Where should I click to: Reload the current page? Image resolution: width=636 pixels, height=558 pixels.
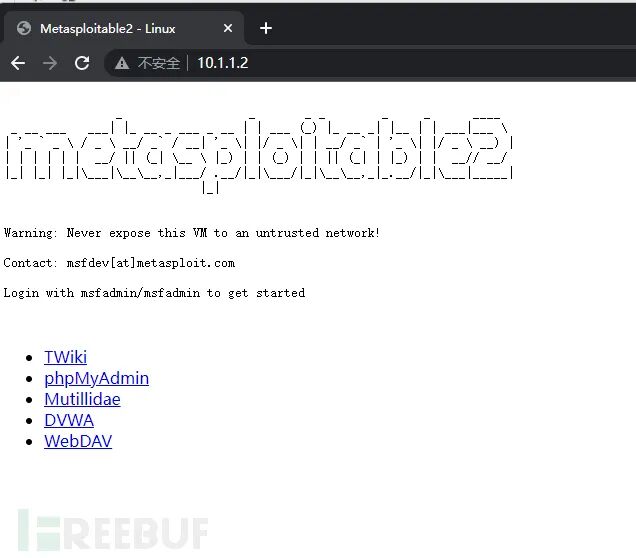[82, 63]
